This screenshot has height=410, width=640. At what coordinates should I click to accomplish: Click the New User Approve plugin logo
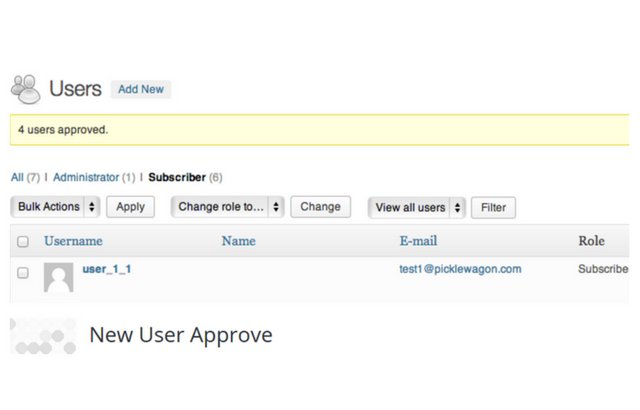(43, 336)
